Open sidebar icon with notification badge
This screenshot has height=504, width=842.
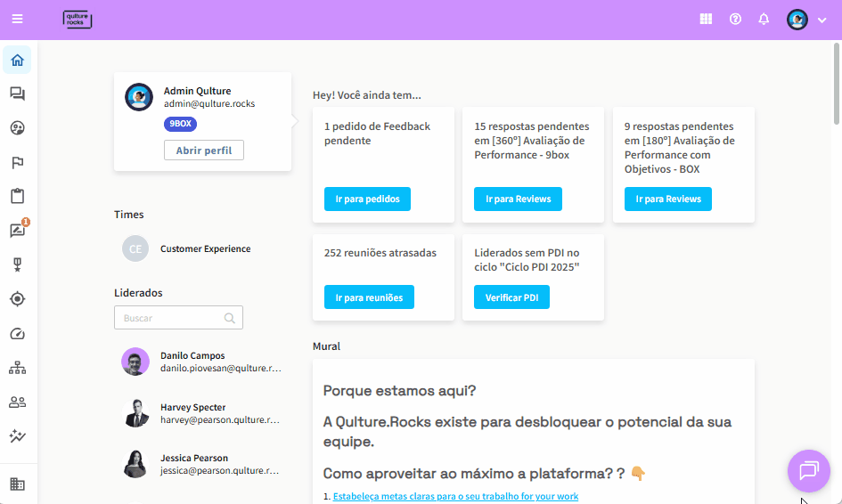tap(17, 231)
